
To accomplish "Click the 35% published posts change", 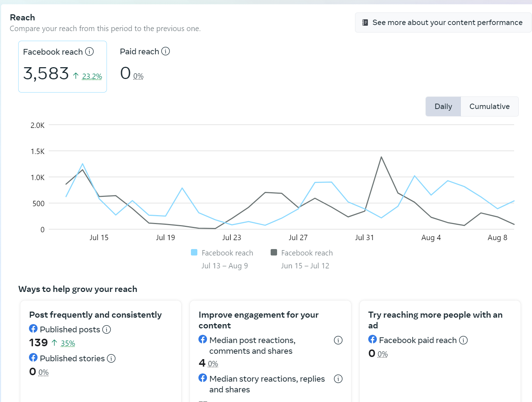I will coord(68,343).
